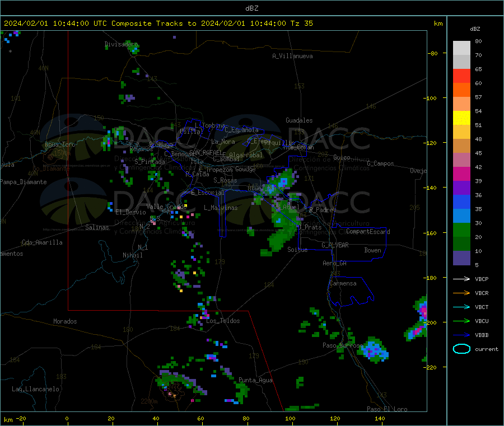Select the bright yellow 54-51 dBZ swatch

click(461, 118)
